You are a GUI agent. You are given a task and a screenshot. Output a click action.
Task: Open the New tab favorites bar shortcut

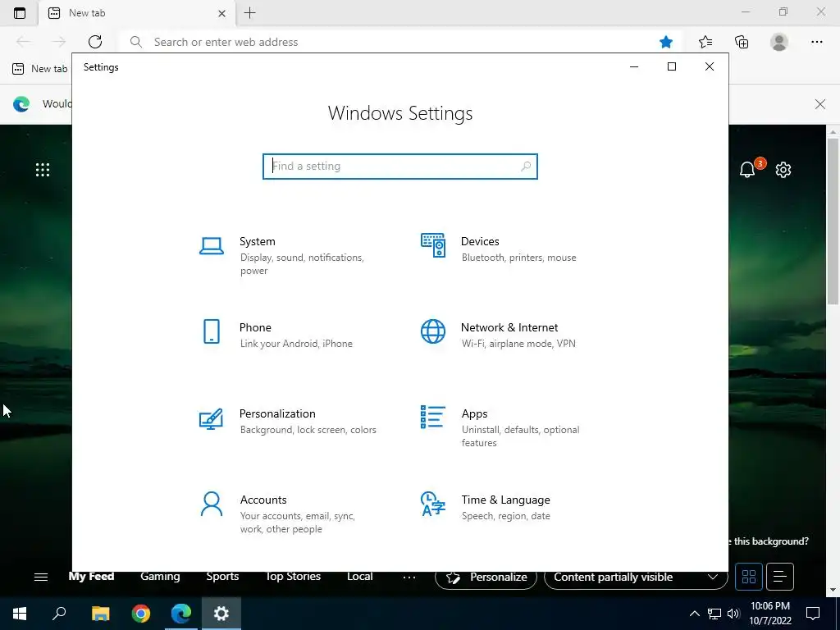pos(40,69)
